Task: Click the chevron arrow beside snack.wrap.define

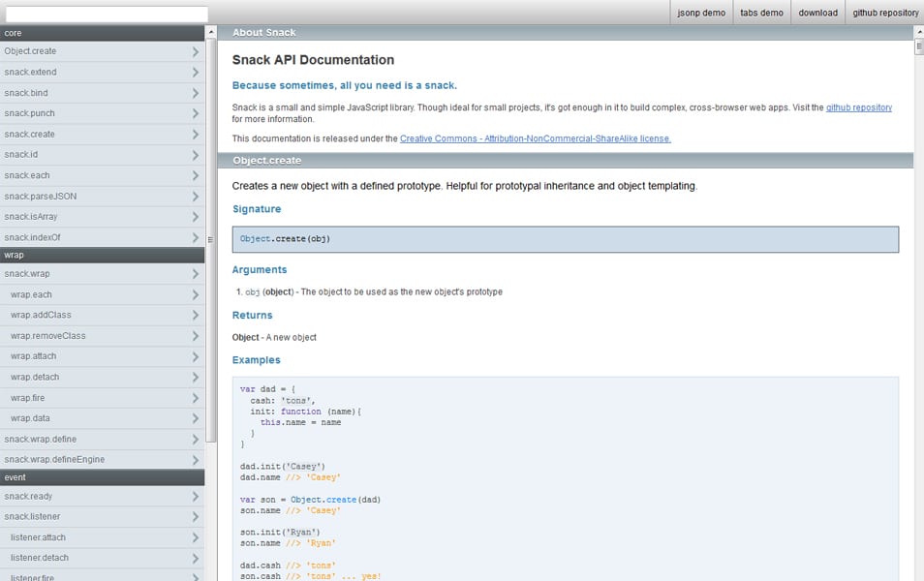Action: click(195, 440)
